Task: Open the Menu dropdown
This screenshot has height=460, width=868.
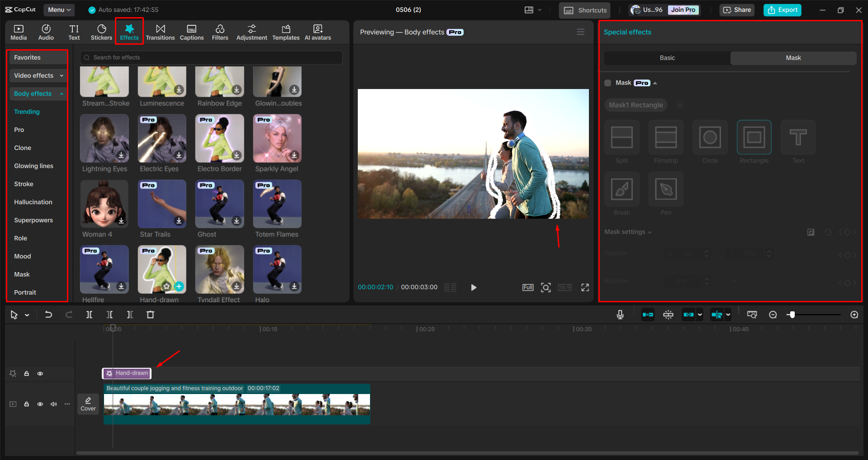Action: pyautogui.click(x=59, y=9)
